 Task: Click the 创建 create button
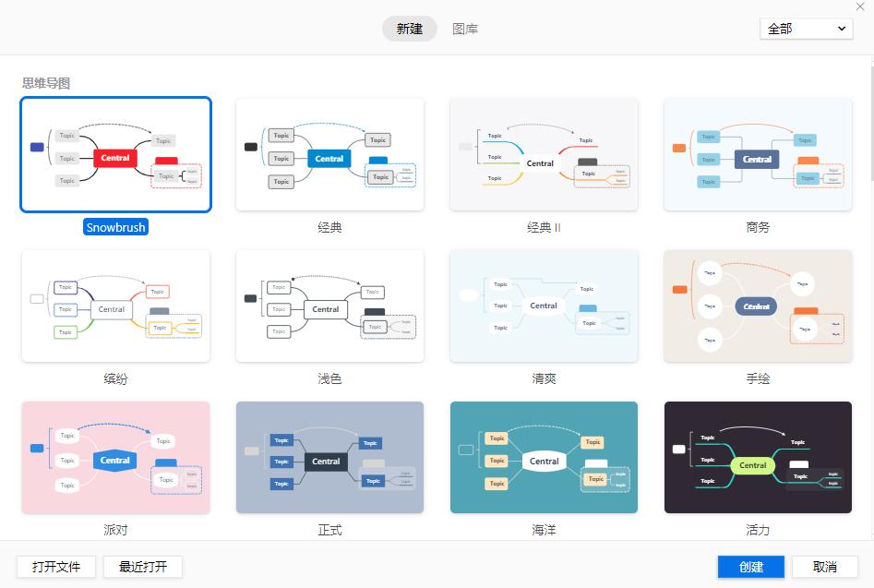[x=750, y=567]
